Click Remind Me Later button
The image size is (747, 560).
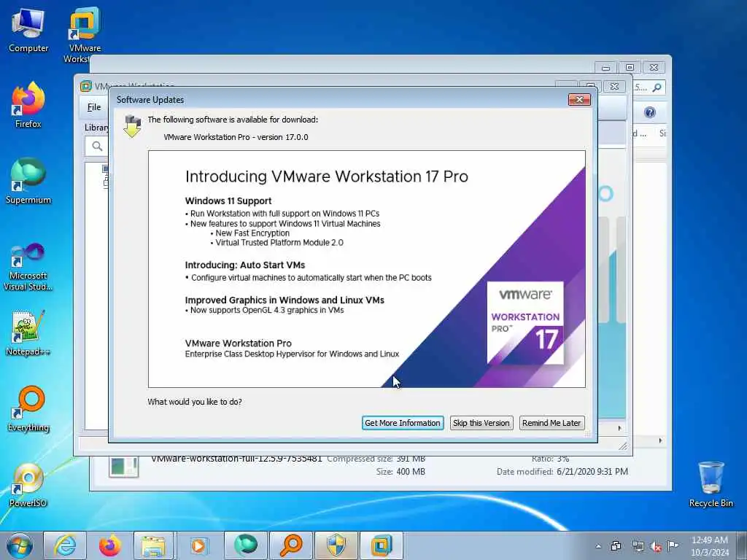(551, 423)
